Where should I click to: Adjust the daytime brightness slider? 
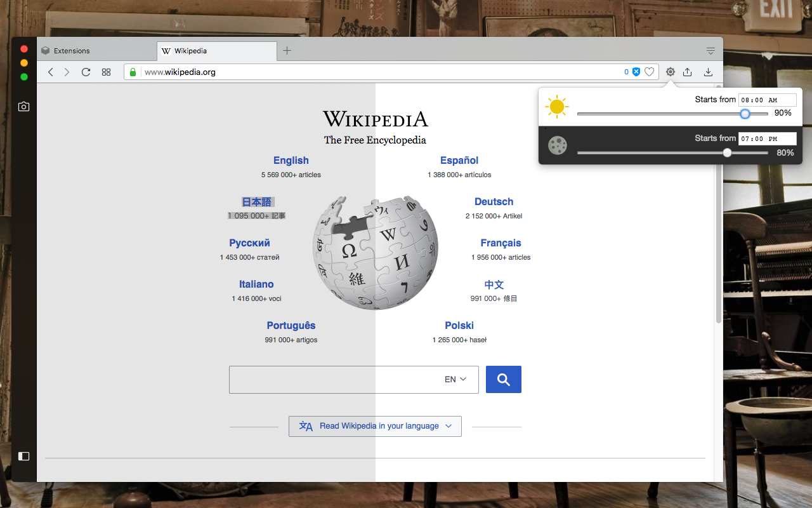[x=745, y=114]
